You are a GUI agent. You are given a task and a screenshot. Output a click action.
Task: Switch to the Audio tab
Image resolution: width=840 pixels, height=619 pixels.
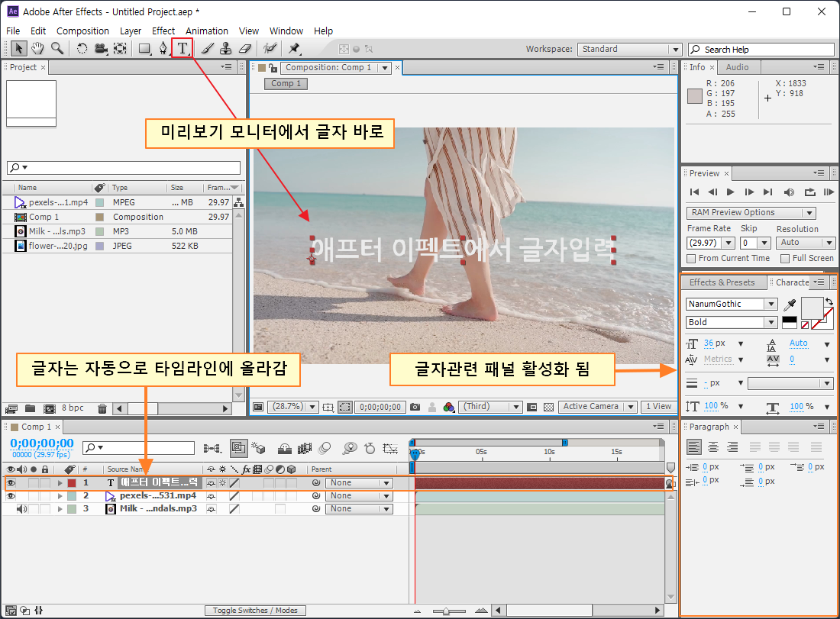(737, 67)
